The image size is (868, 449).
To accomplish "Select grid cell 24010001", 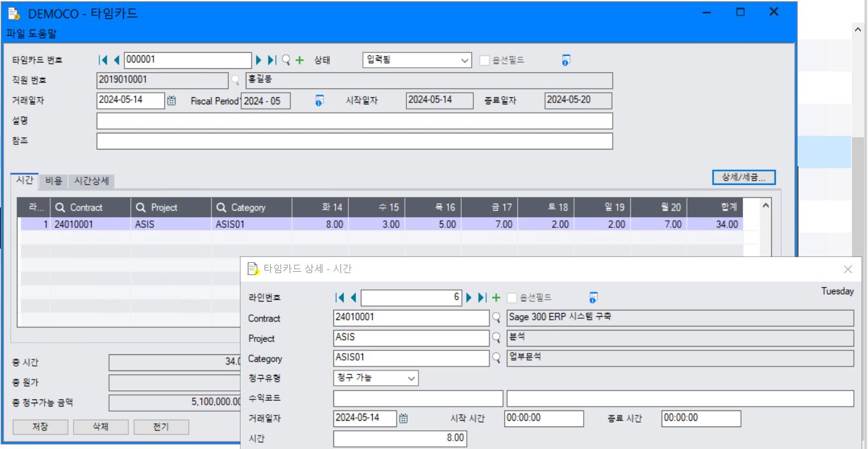I will pyautogui.click(x=90, y=224).
